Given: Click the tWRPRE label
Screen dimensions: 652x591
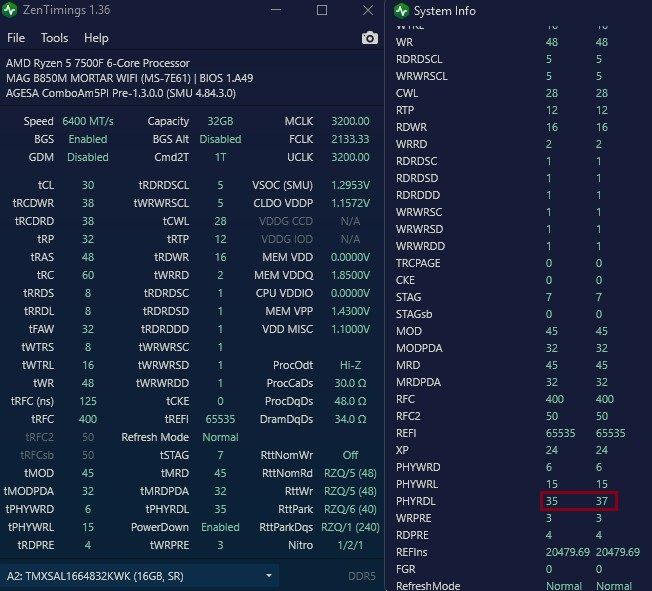Looking at the screenshot, I should pyautogui.click(x=169, y=545).
